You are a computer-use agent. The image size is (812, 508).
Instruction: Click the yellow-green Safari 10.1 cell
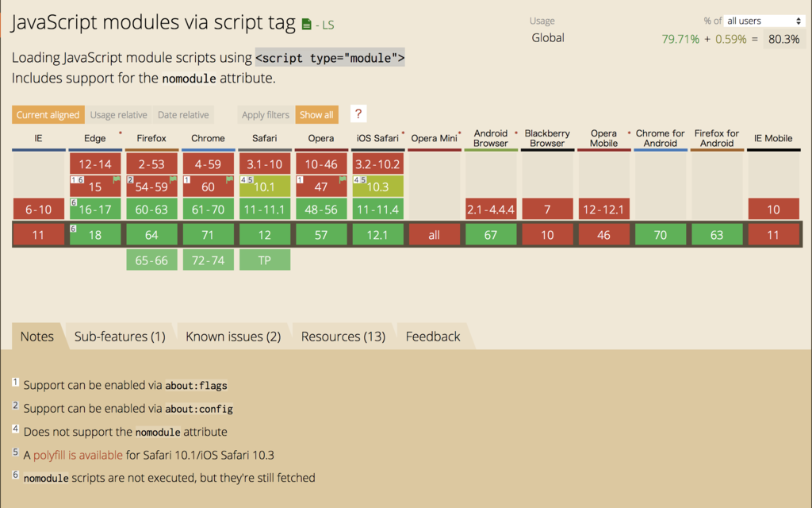(265, 187)
